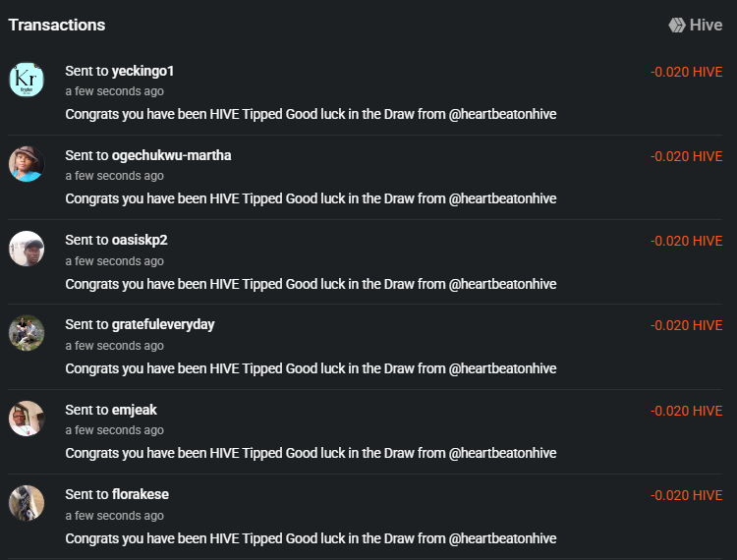737x560 pixels.
Task: Open oasiskp2's avatar image
Action: [27, 249]
